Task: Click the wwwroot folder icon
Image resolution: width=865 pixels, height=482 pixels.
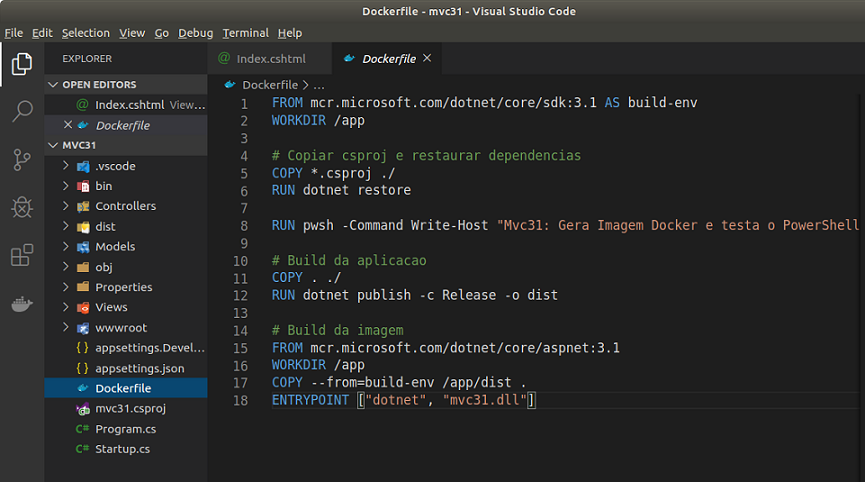Action: 83,328
